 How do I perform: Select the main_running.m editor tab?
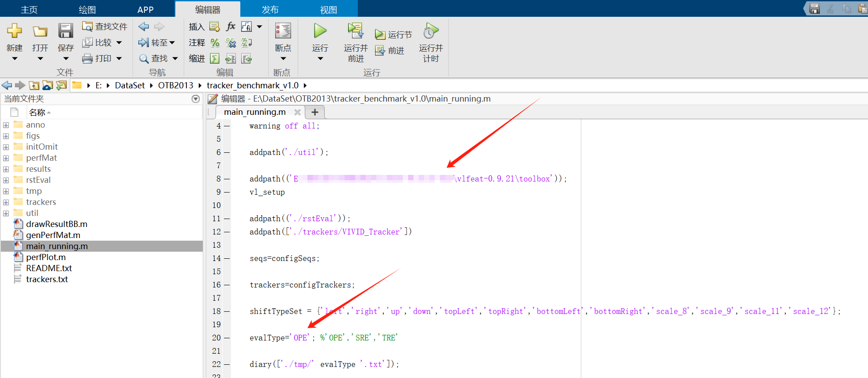254,112
